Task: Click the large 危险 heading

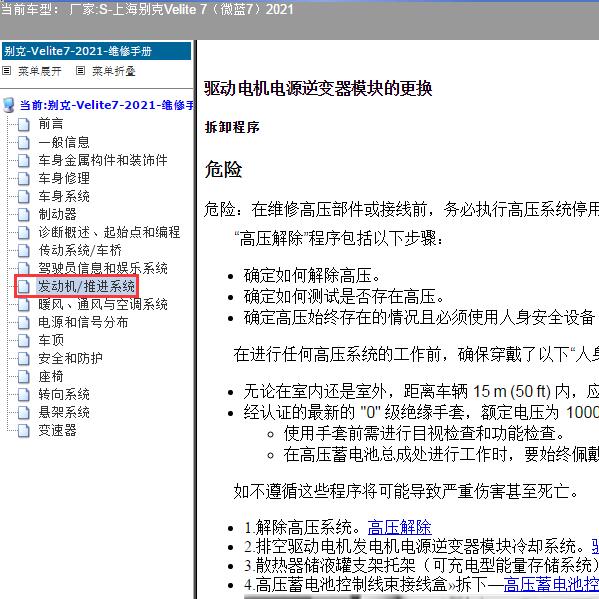Action: [x=223, y=169]
